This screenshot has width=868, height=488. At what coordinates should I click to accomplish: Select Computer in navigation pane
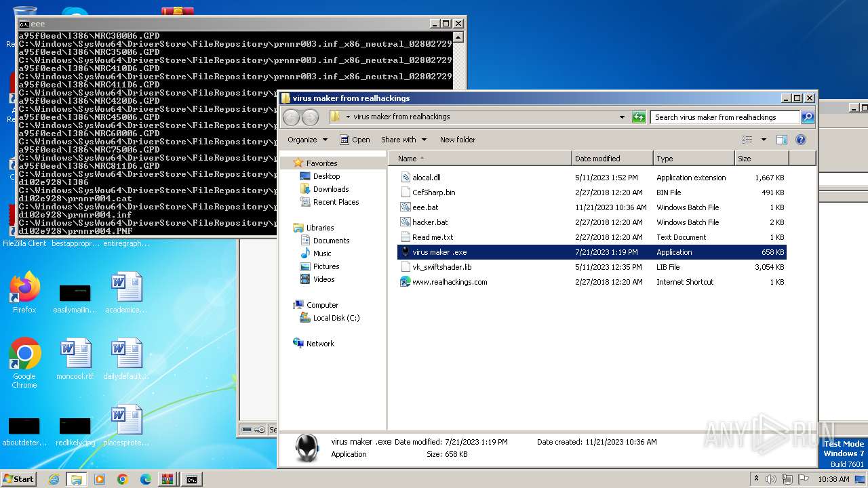(322, 305)
